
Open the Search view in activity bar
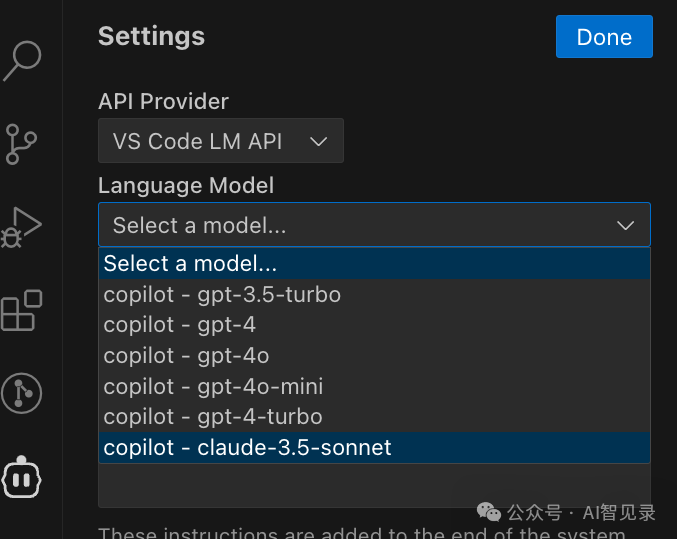pyautogui.click(x=22, y=60)
